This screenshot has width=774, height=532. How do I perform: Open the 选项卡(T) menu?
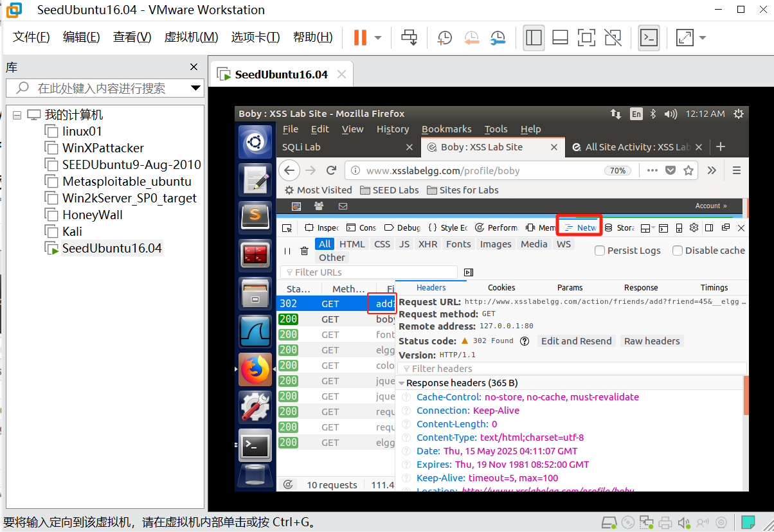[256, 37]
